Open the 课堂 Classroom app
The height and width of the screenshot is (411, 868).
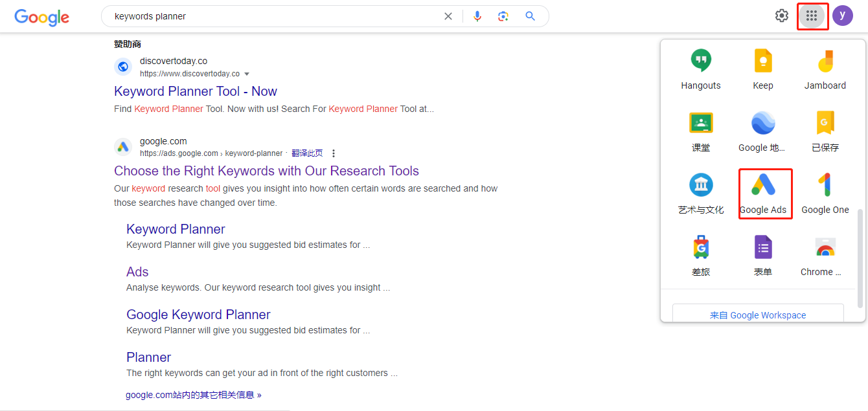pyautogui.click(x=701, y=131)
